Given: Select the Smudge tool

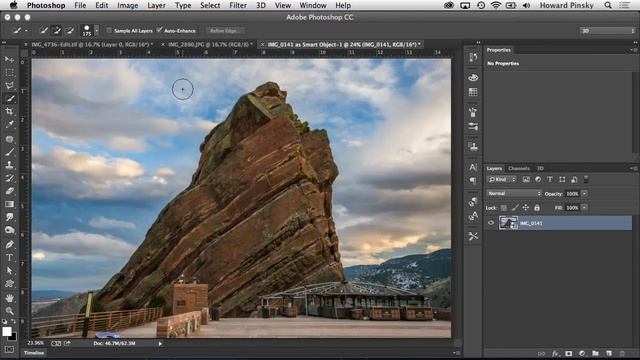Looking at the screenshot, I should [9, 217].
